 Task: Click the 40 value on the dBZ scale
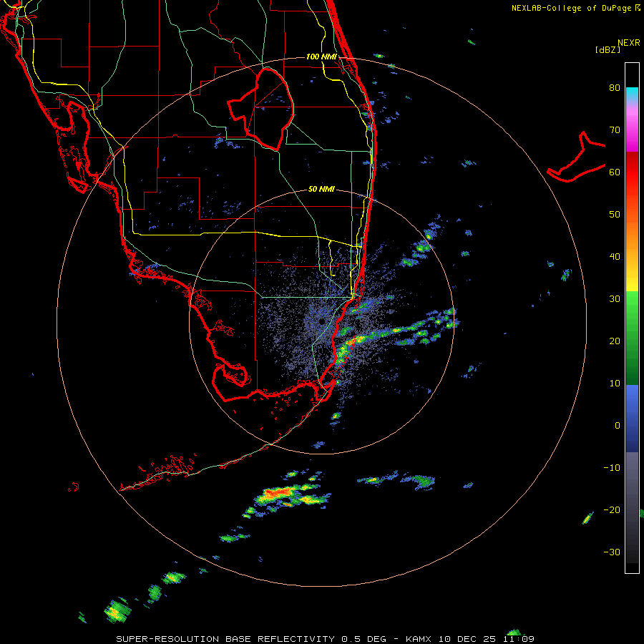(615, 257)
